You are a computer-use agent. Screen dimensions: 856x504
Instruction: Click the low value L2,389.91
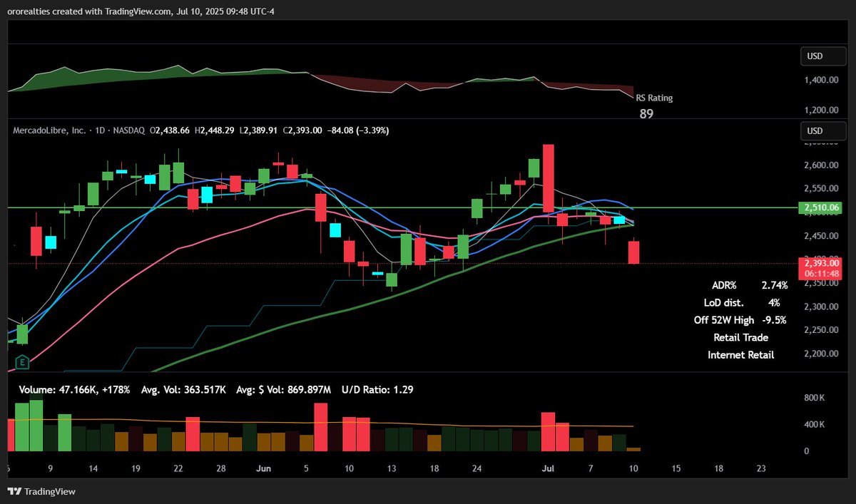click(260, 130)
